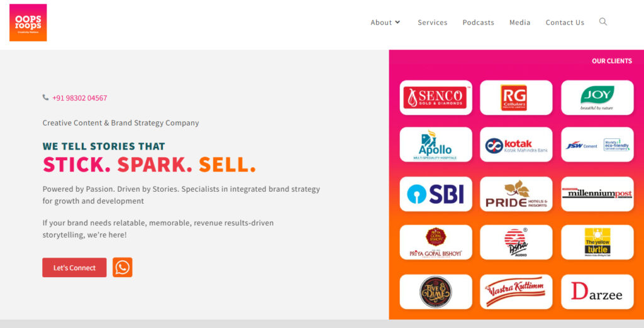Call the +91 98302 04567 link
This screenshot has width=644, height=328.
[80, 97]
